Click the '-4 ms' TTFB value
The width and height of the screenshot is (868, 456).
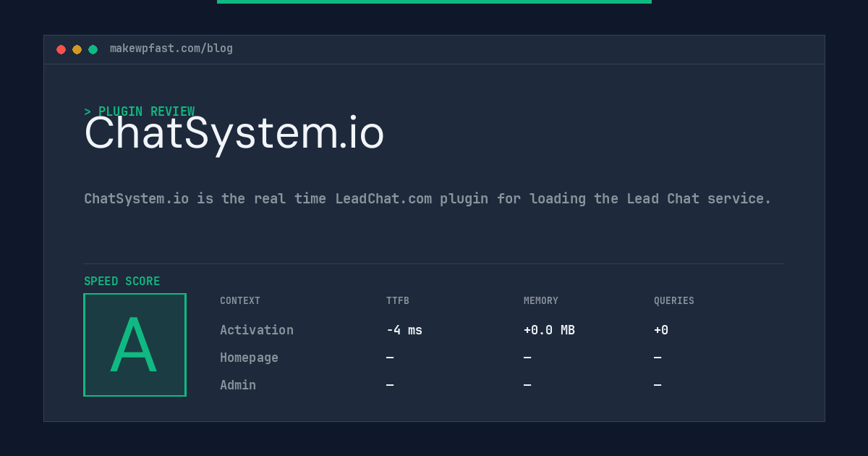[404, 330]
